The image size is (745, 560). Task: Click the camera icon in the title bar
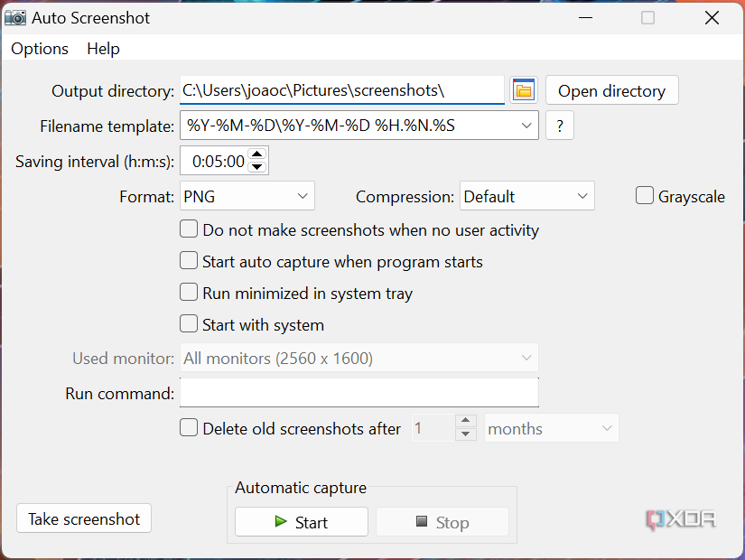click(15, 17)
